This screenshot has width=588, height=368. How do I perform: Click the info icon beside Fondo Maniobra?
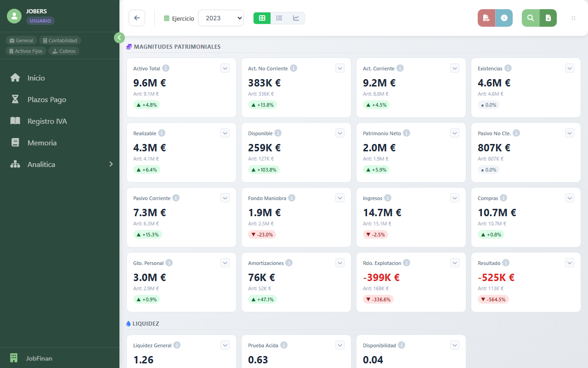pyautogui.click(x=292, y=198)
